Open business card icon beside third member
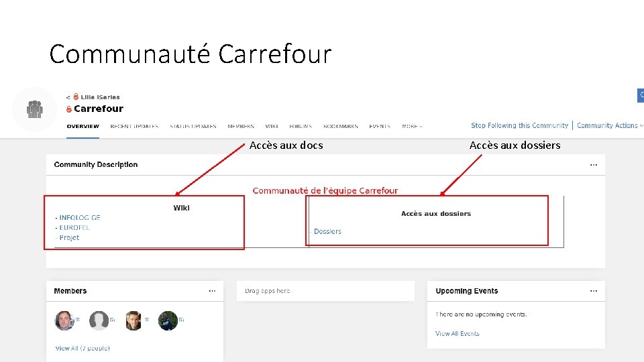The image size is (644, 362). tap(147, 319)
